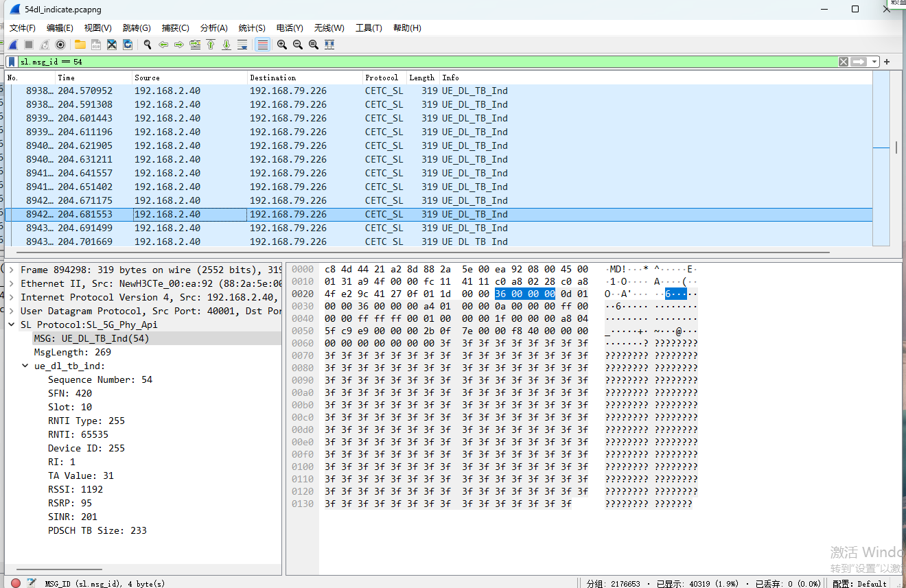
Task: Open the 捕获(C) menu
Action: coord(175,27)
